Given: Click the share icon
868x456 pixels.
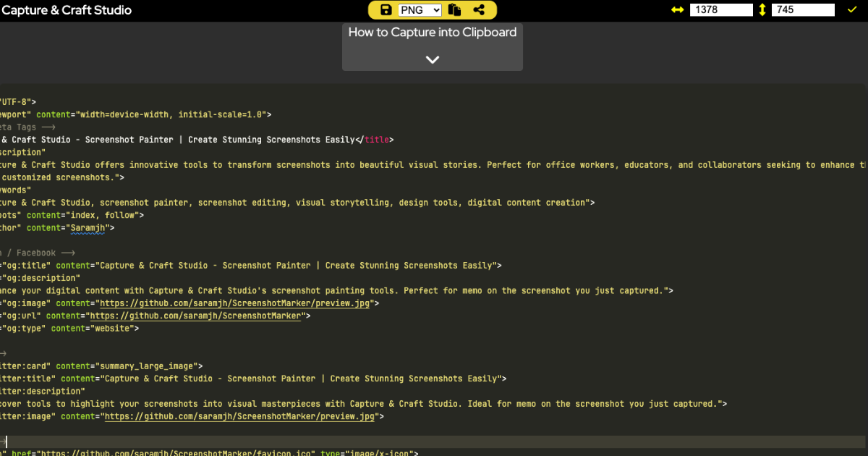Looking at the screenshot, I should coord(479,10).
